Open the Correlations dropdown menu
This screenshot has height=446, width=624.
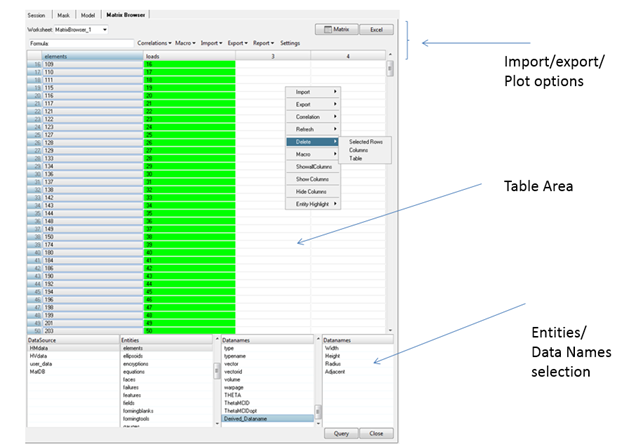pos(154,43)
